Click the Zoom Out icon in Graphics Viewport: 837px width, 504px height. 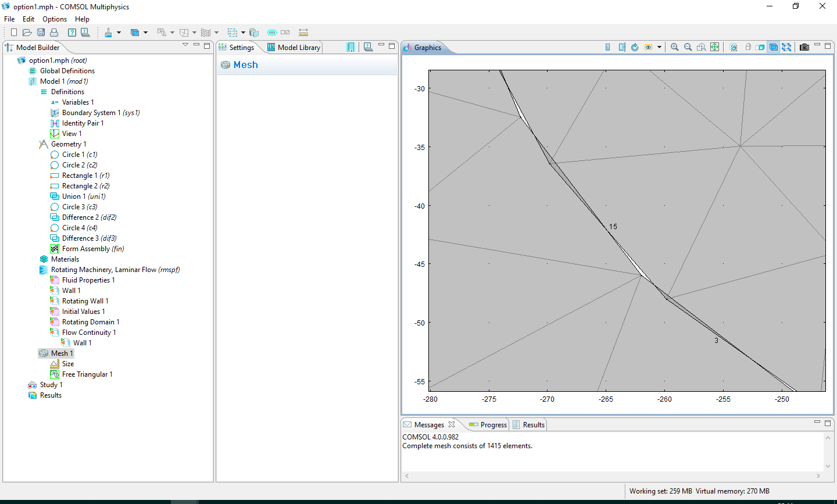point(688,48)
